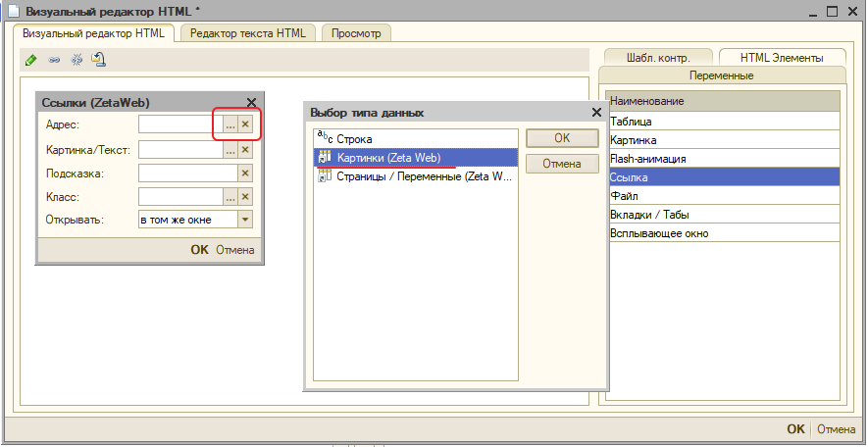Screen dimensions: 868x447
Task: Click into the Адрес input field
Action: 181,125
